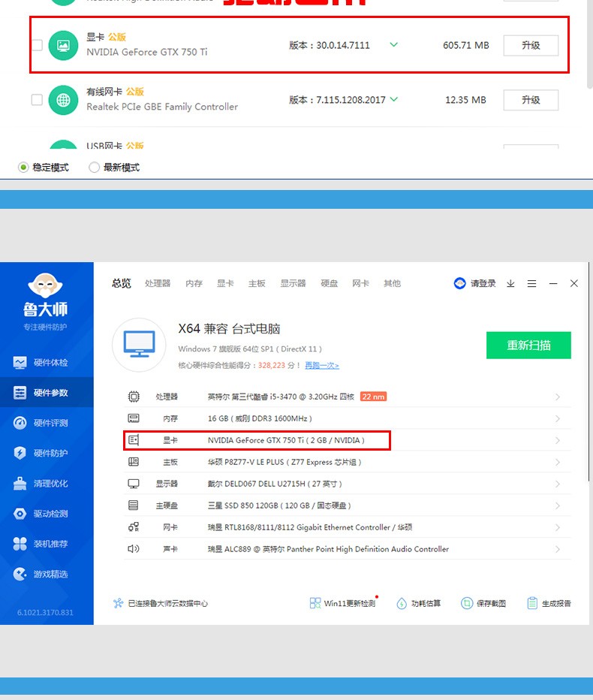Open the hamburger menu icon
593x700 pixels.
(x=531, y=283)
